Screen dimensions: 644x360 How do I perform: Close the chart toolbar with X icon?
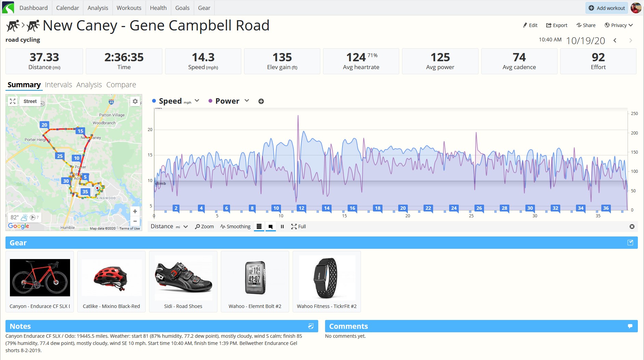point(632,227)
